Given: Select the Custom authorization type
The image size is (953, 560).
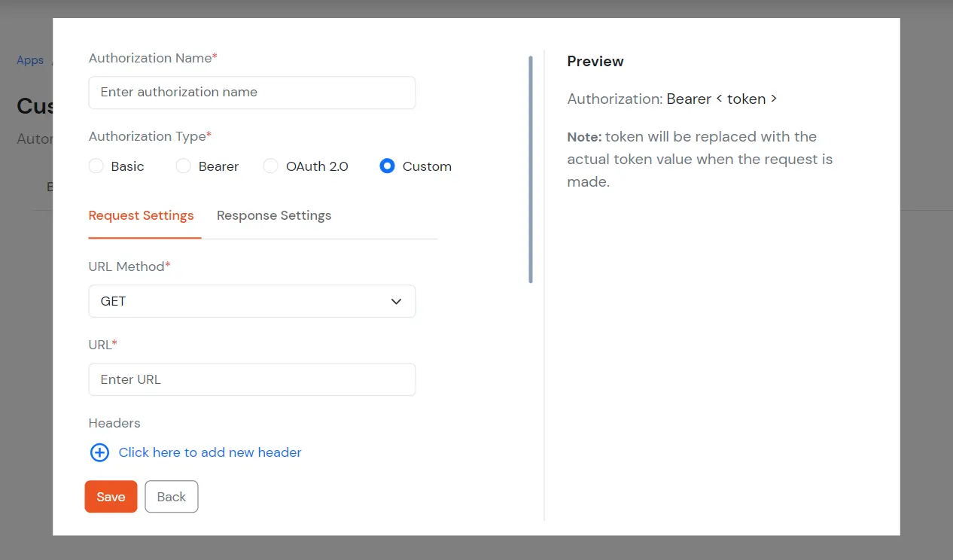Looking at the screenshot, I should click(x=387, y=166).
